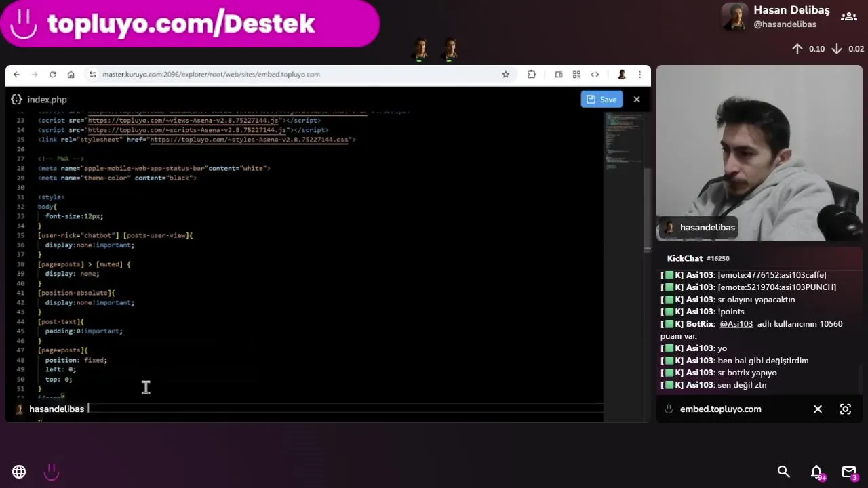868x488 pixels.
Task: Open the browser extensions puzzle icon
Action: coord(532,75)
